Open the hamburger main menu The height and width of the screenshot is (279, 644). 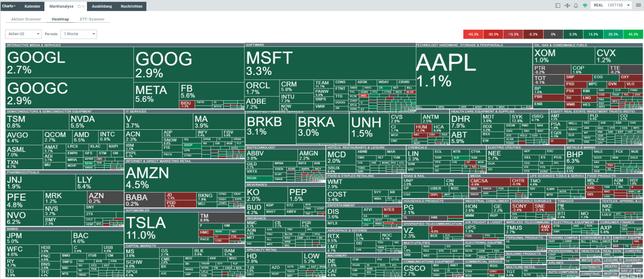point(639,5)
